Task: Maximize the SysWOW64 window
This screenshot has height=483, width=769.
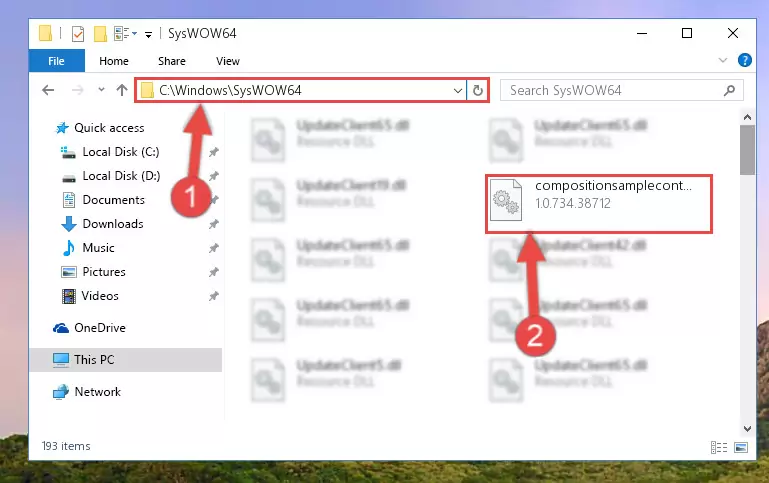Action: [x=687, y=33]
